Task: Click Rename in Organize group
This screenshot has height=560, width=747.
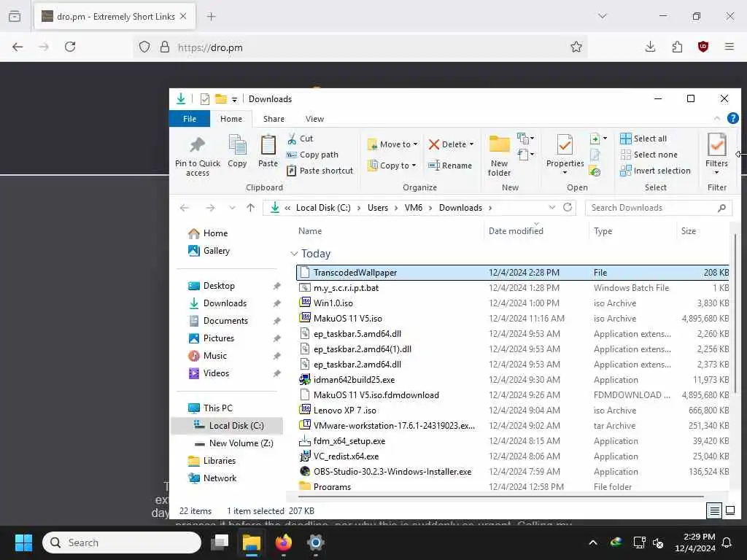Action: click(x=449, y=166)
